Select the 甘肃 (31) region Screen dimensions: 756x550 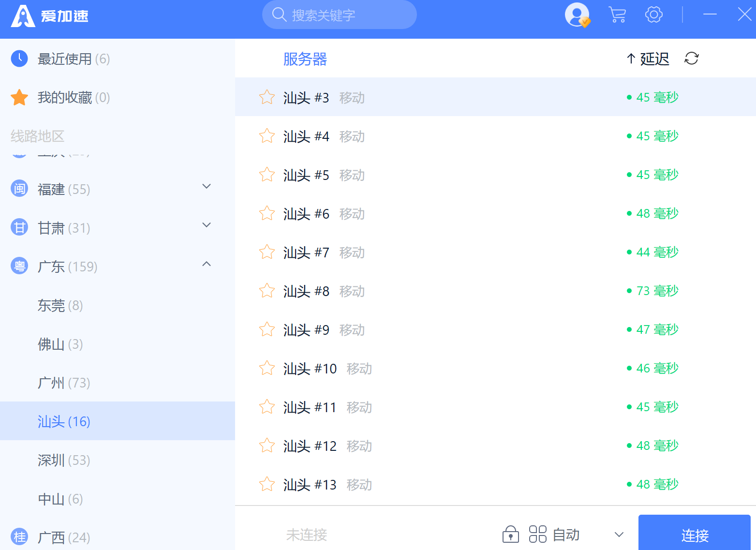pos(118,228)
